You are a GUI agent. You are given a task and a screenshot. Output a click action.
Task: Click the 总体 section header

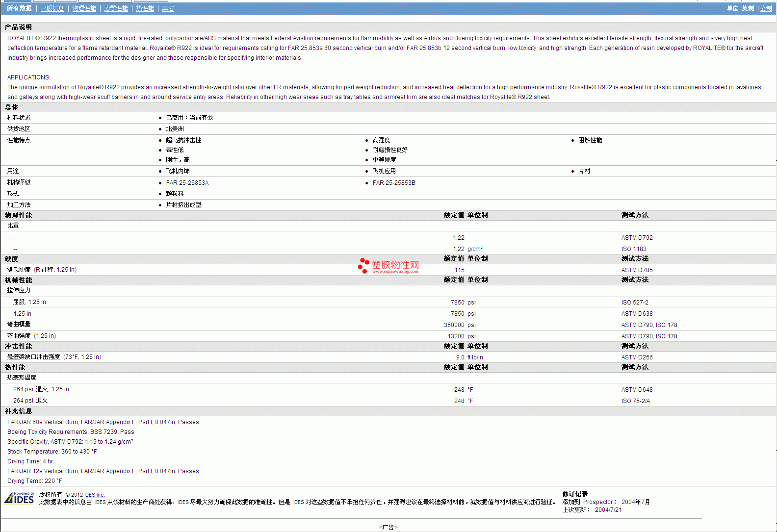click(x=11, y=107)
